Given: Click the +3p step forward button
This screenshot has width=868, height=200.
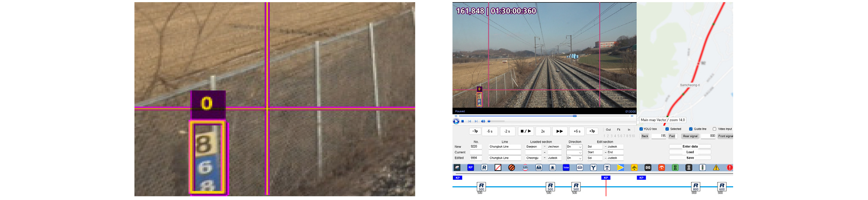Looking at the screenshot, I should coord(592,131).
